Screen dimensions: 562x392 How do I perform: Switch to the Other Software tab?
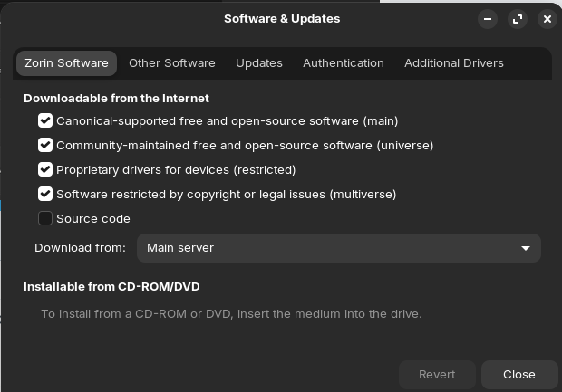pos(172,63)
